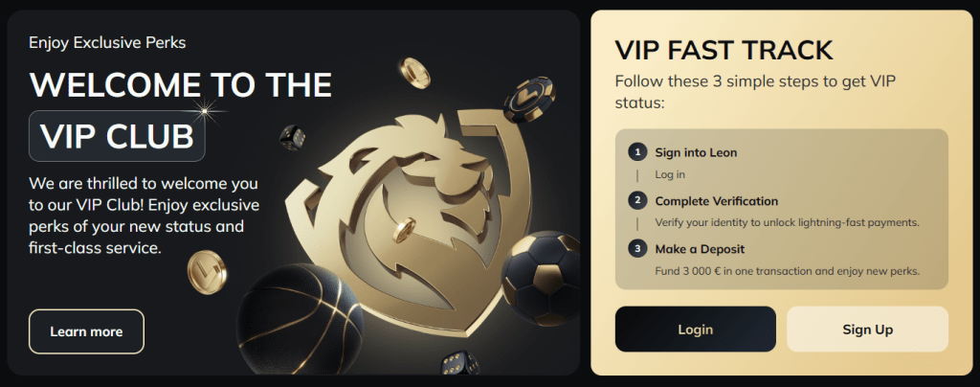This screenshot has width=980, height=387.
Task: Click the step 2 number badge
Action: (x=636, y=201)
